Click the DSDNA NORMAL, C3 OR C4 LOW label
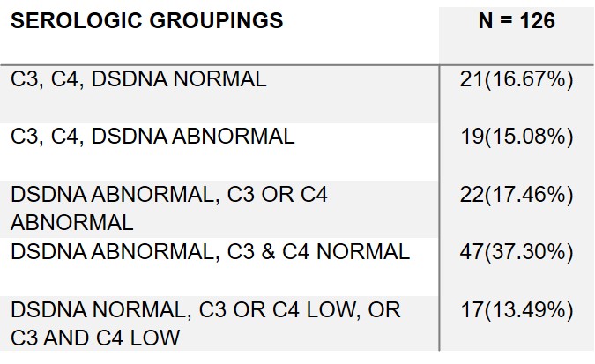Image resolution: width=595 pixels, height=364 pixels. point(205,310)
